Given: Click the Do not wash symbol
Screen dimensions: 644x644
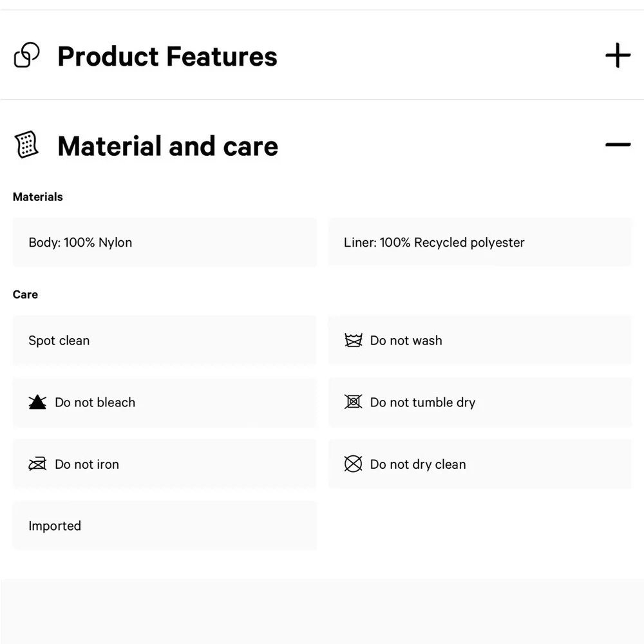Looking at the screenshot, I should [353, 340].
